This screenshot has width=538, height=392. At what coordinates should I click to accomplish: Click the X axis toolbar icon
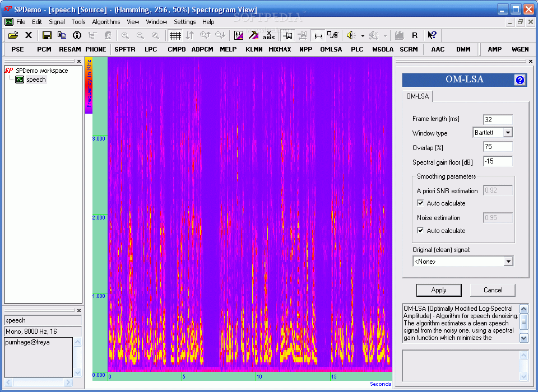click(268, 35)
